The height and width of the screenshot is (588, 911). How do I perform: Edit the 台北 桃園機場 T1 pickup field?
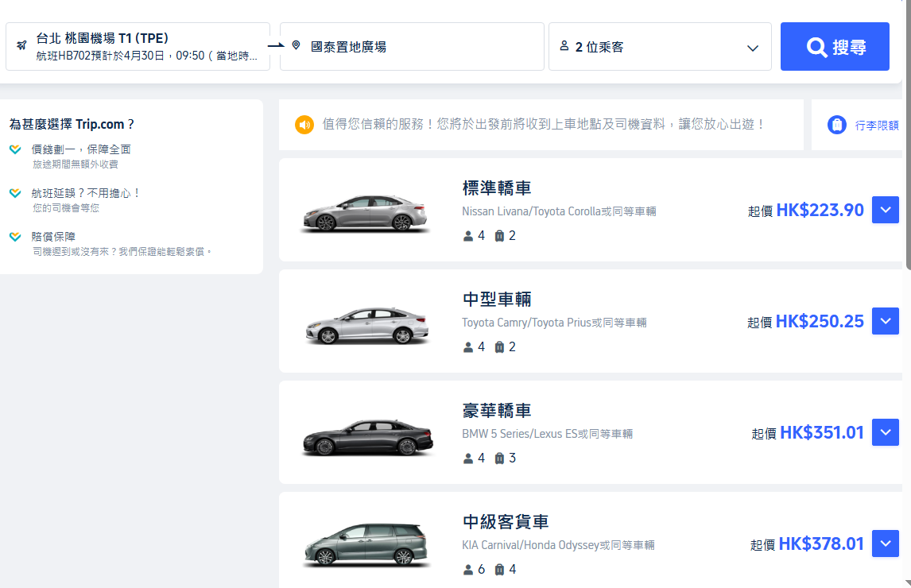click(138, 47)
